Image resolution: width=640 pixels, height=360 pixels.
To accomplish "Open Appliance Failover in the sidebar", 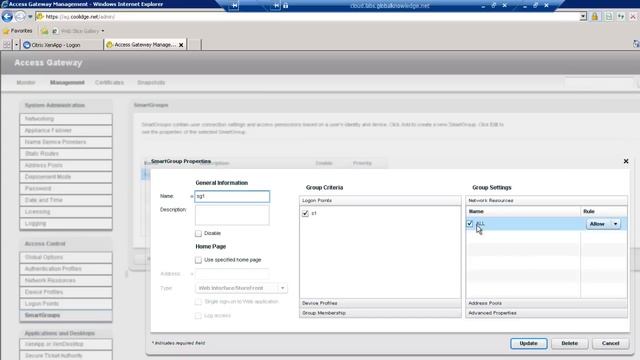I will (66, 131).
